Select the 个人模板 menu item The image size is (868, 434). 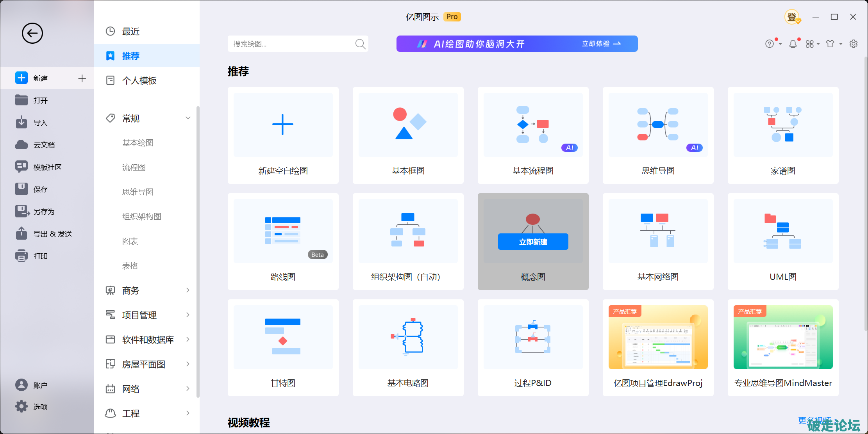tap(139, 80)
